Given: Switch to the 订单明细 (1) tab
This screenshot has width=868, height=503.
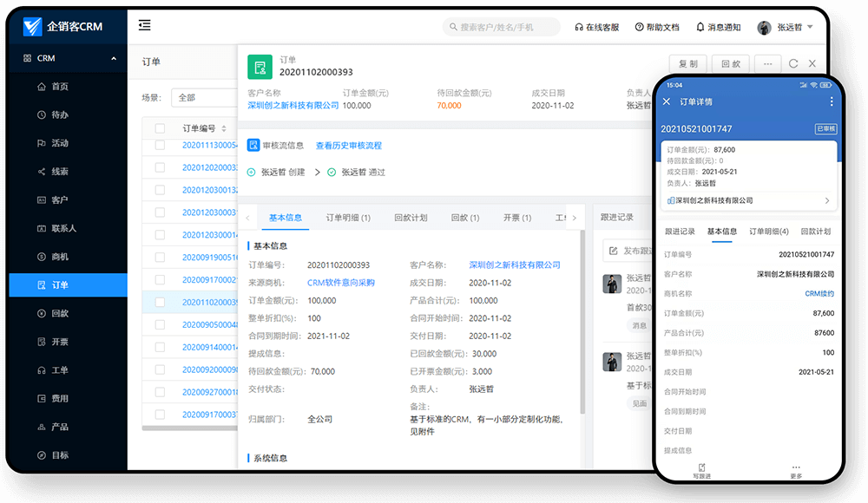Looking at the screenshot, I should 348,218.
